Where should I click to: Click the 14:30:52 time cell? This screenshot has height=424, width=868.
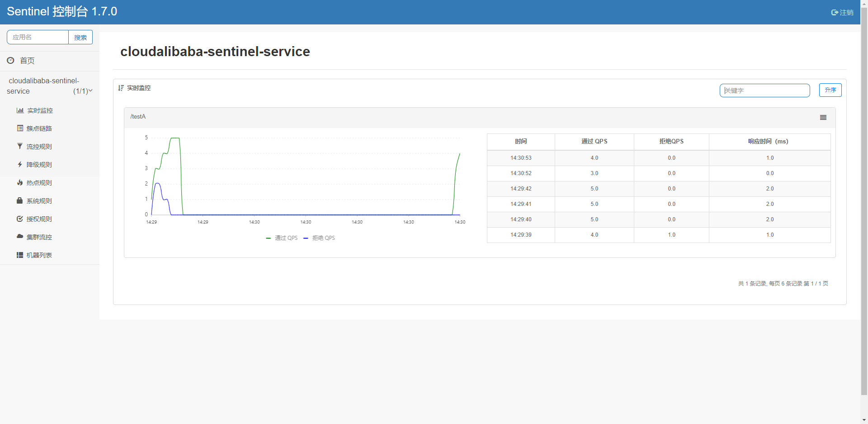(x=521, y=173)
